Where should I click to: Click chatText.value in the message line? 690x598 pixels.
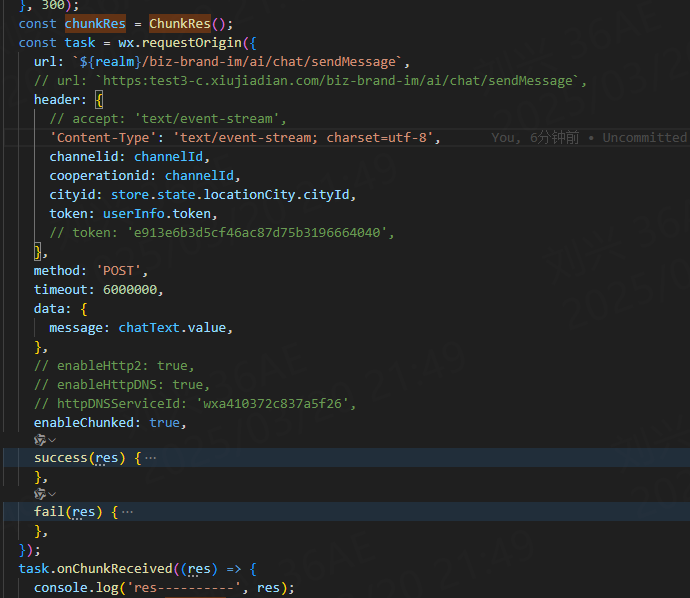(x=172, y=328)
